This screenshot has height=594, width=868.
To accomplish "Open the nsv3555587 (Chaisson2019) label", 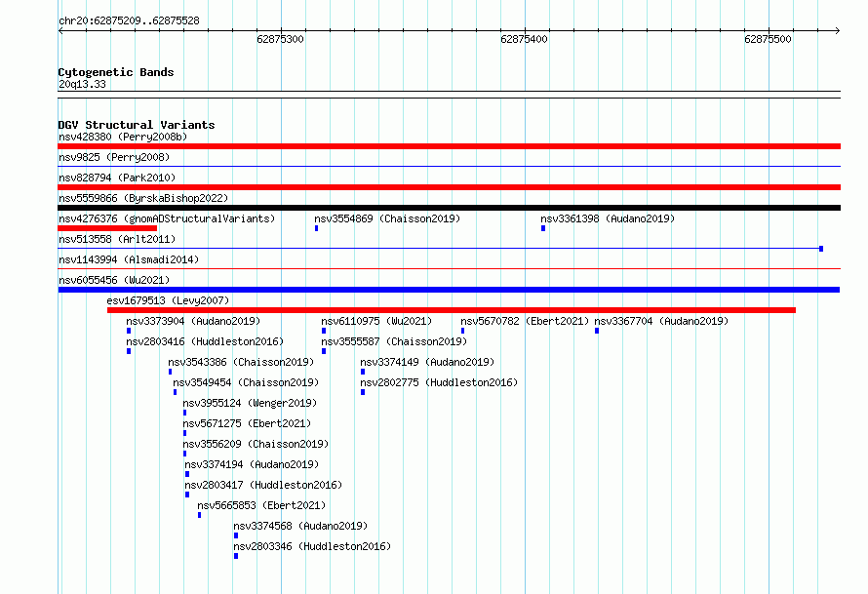I will click(x=394, y=341).
